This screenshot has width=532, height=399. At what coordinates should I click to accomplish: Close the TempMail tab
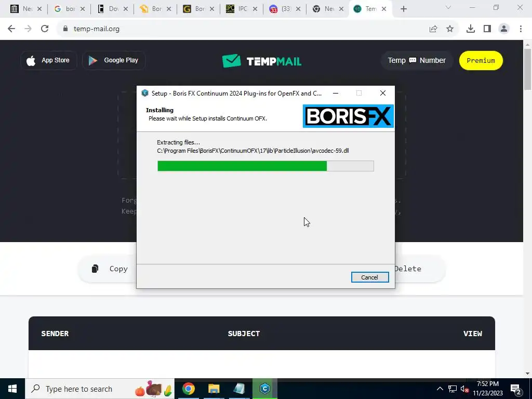pos(384,9)
